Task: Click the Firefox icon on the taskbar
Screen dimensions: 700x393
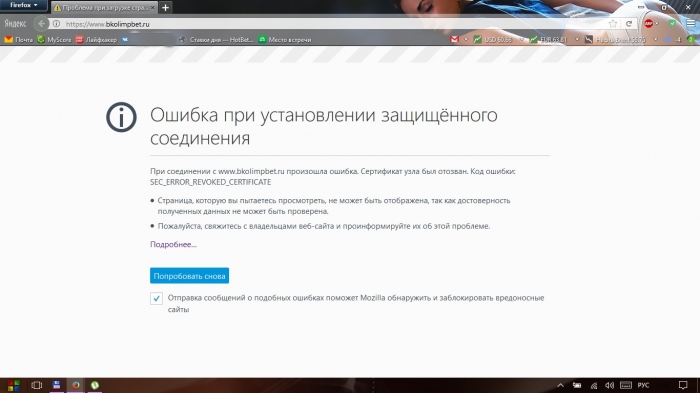Action: click(x=75, y=385)
